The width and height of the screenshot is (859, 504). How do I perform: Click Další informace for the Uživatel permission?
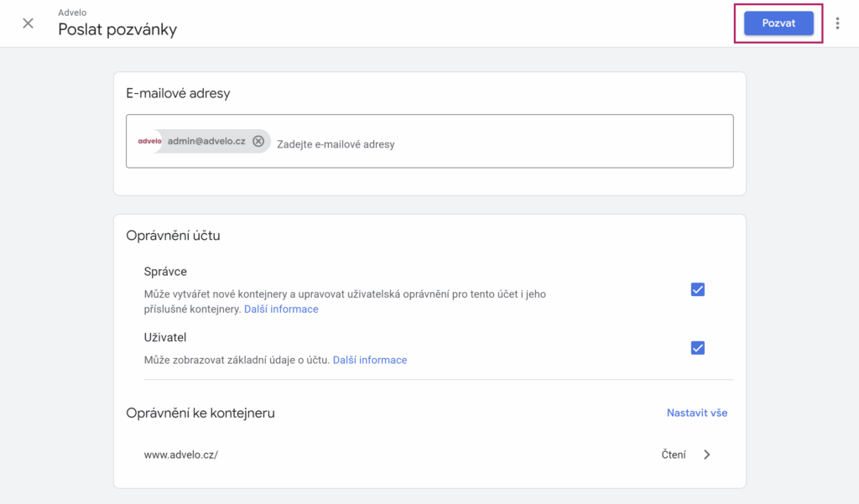pyautogui.click(x=370, y=360)
